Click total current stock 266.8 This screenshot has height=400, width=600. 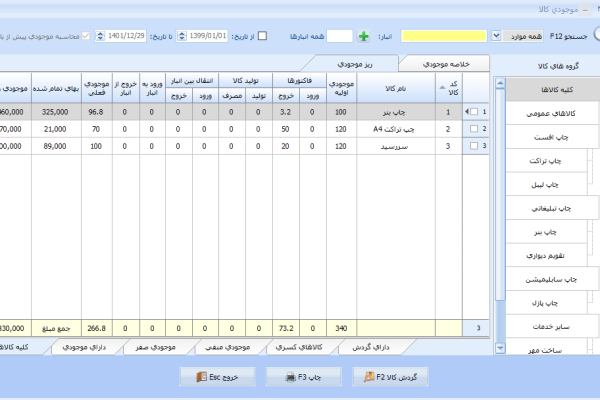pyautogui.click(x=96, y=328)
